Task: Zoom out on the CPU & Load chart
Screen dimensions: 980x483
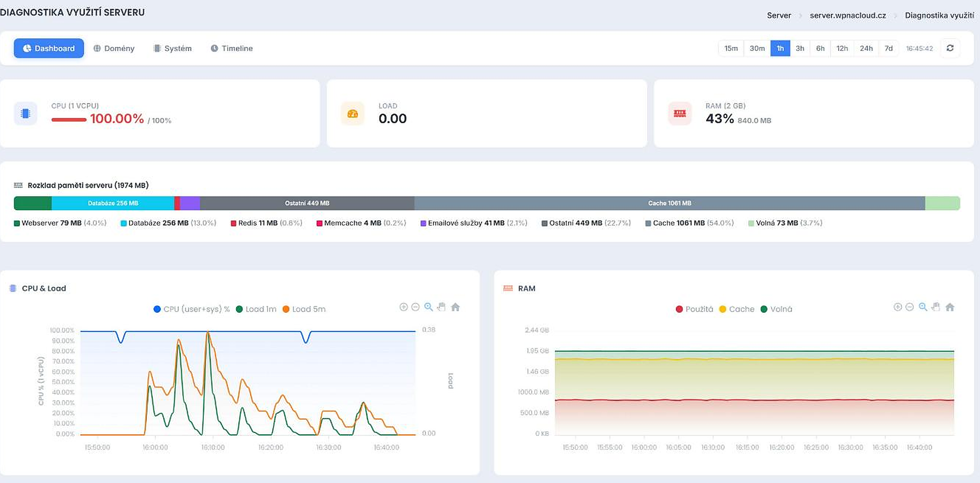Action: point(416,307)
